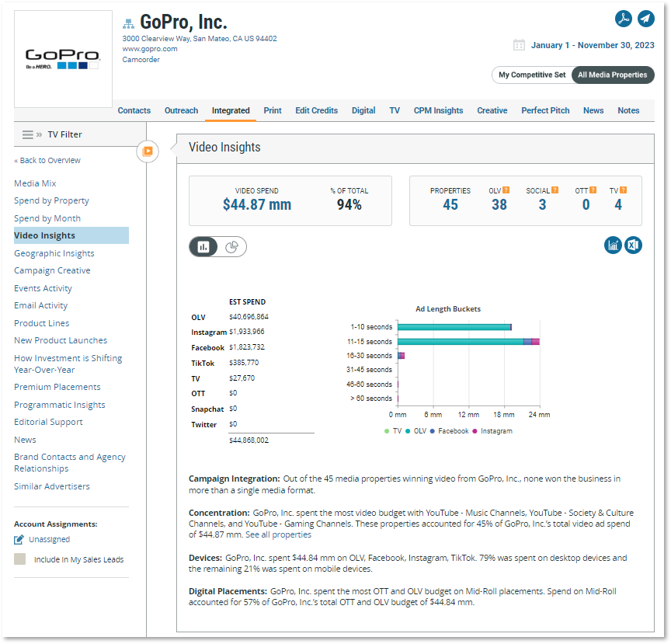
Task: Open the Edit Credits tab
Action: click(x=316, y=110)
